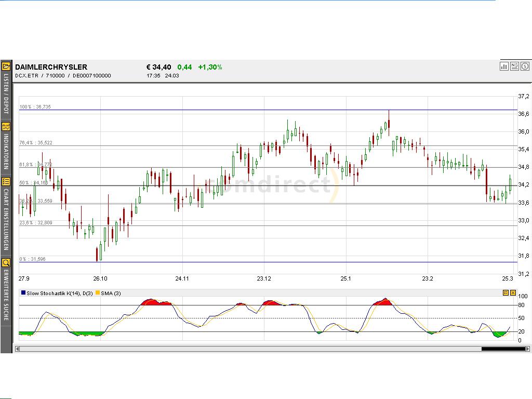Image resolution: width=532 pixels, height=399 pixels.
Task: Open the news icon in header
Action: [514, 66]
